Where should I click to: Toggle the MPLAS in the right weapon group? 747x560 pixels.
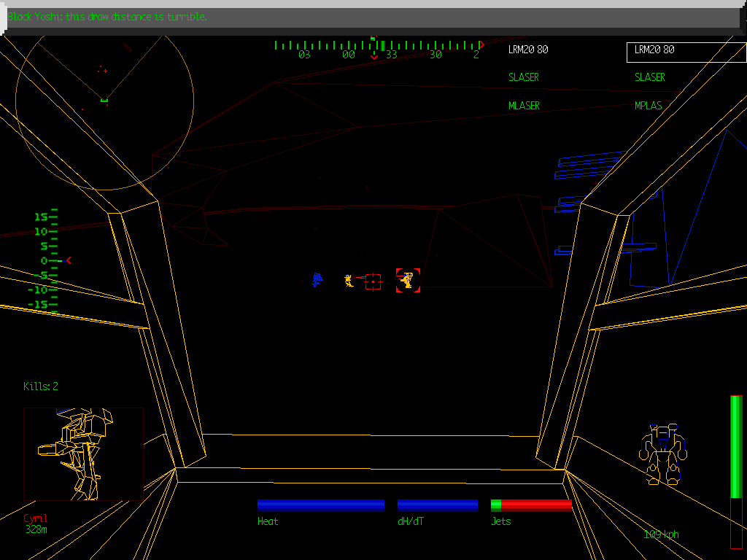[x=648, y=105]
